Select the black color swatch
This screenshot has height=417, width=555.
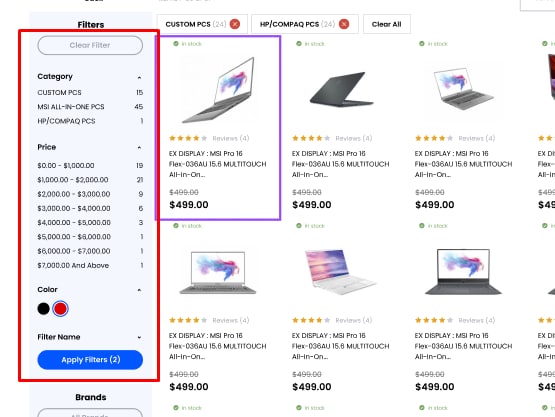point(44,309)
